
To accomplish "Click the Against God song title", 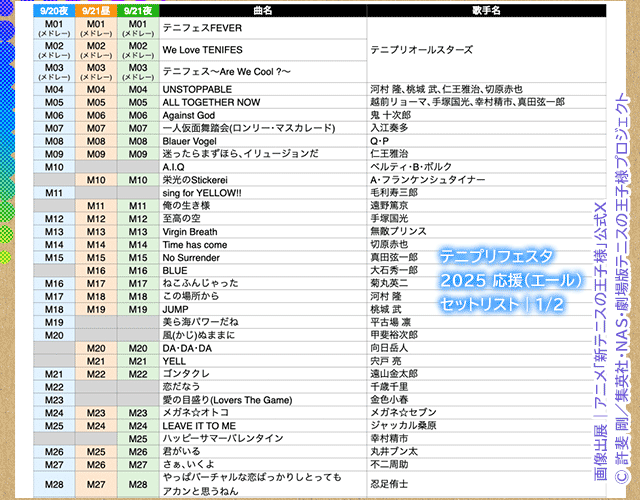I will (x=189, y=115).
